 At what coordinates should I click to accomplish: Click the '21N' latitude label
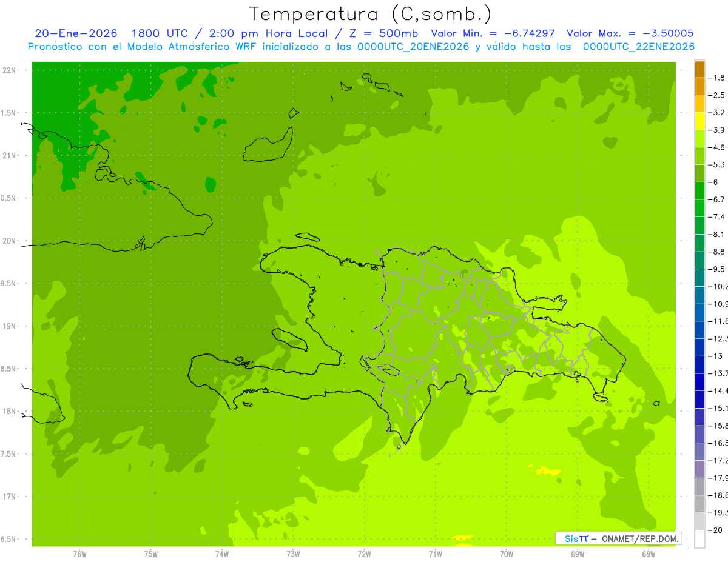coord(10,155)
